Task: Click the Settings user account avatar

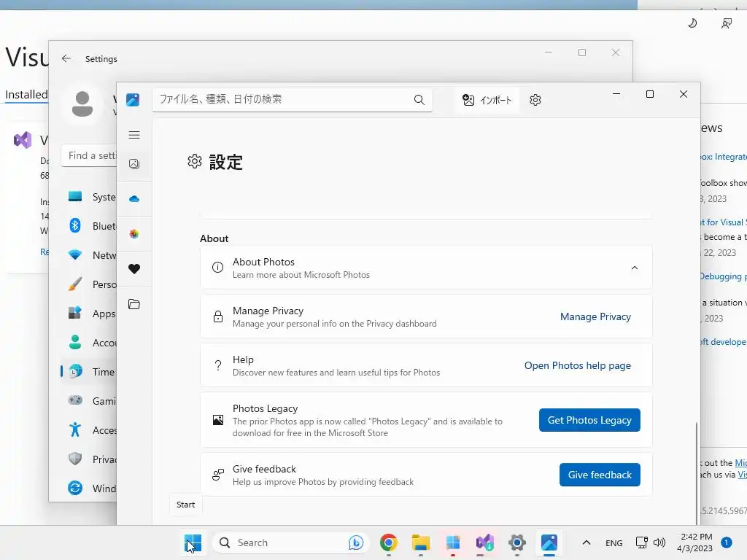Action: (x=82, y=104)
